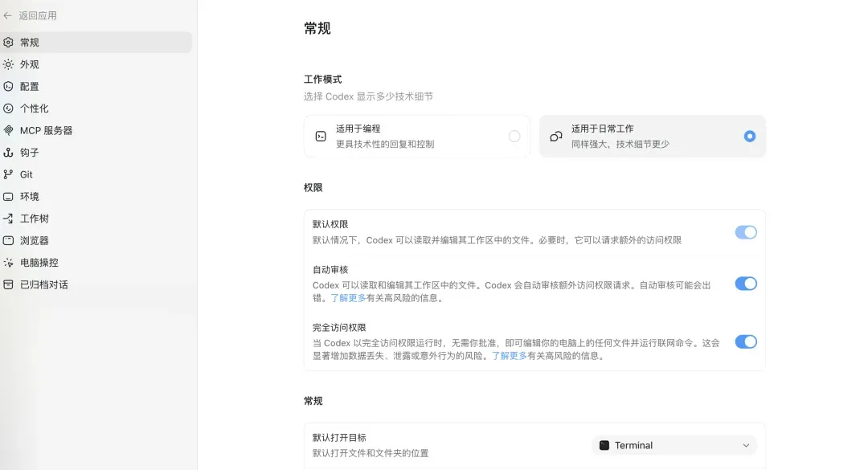Click the 电脑操控 cursor icon
The height and width of the screenshot is (470, 868).
pos(8,263)
